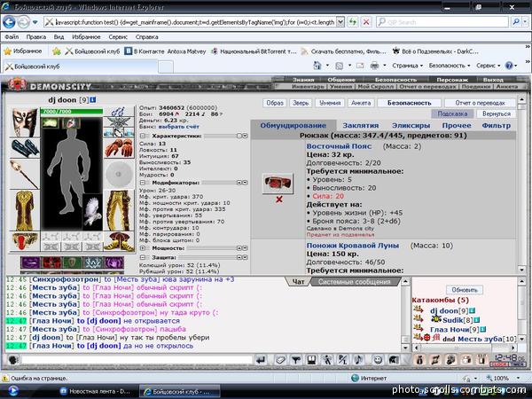The image size is (532, 399).
Task: Click the Home icon in command bar
Action: pyautogui.click(x=317, y=66)
